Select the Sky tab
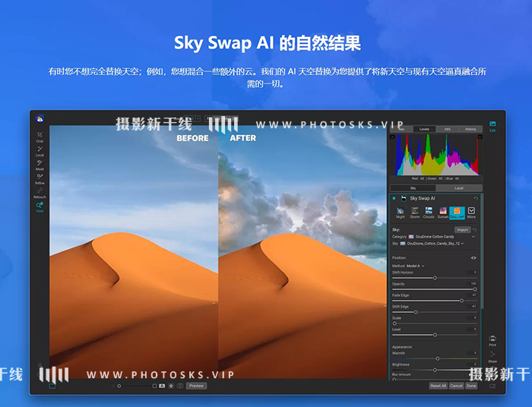 tap(413, 188)
